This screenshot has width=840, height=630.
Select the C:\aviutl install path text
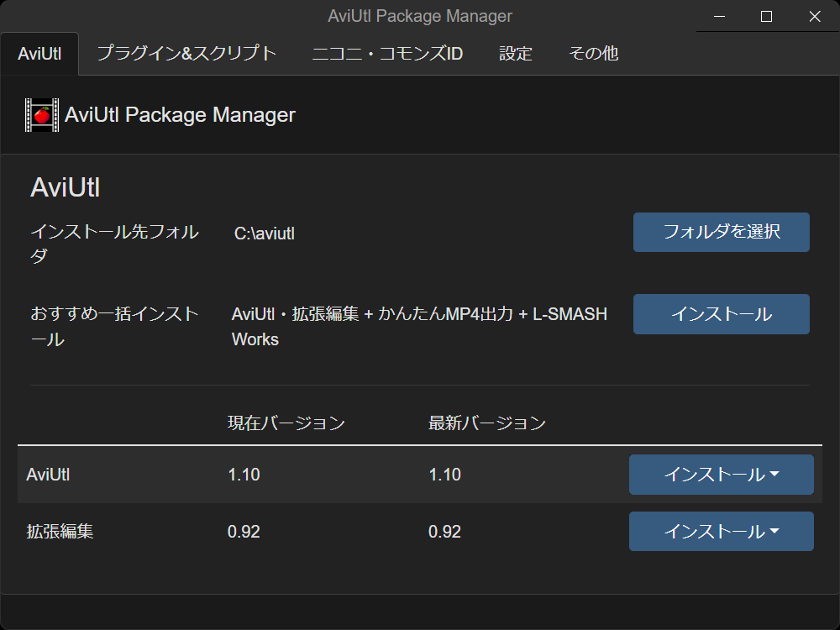coord(265,234)
